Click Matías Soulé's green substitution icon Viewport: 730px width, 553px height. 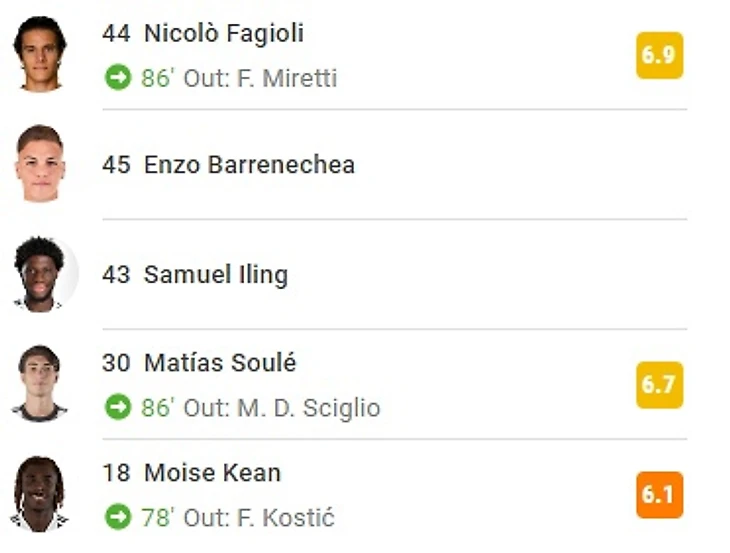pyautogui.click(x=118, y=407)
